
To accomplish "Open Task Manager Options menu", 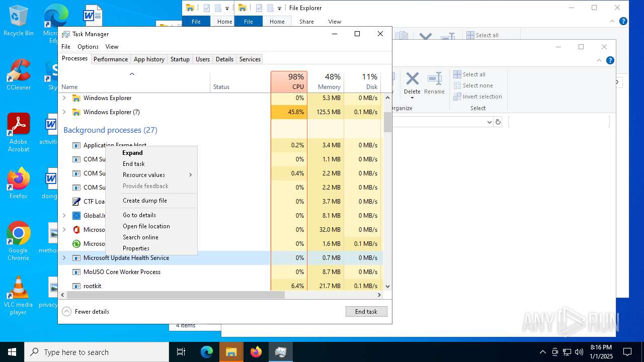I will pyautogui.click(x=88, y=47).
